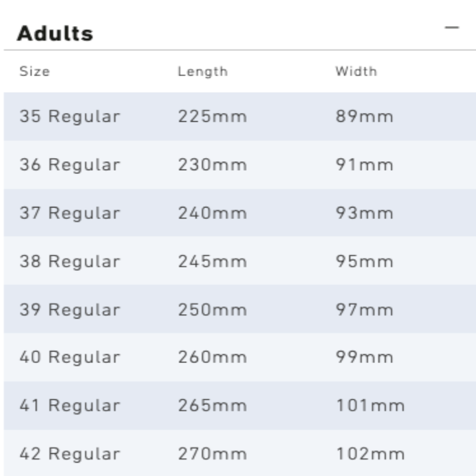Collapse the Adults section with minus icon
The width and height of the screenshot is (476, 476).
pos(451,28)
